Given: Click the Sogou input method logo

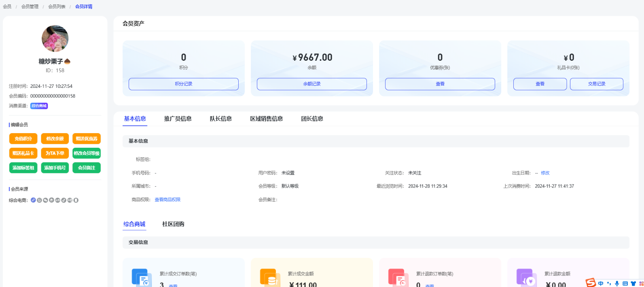Looking at the screenshot, I should [x=591, y=283].
